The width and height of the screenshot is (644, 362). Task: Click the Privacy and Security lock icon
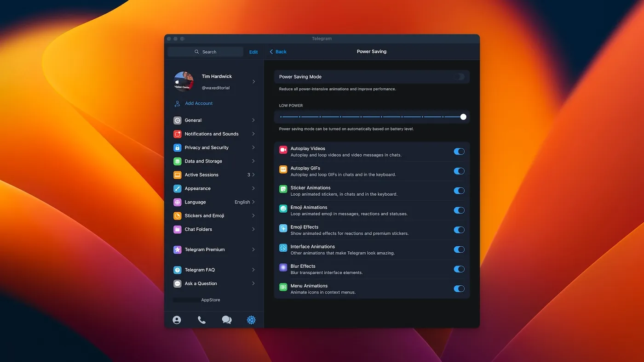178,147
